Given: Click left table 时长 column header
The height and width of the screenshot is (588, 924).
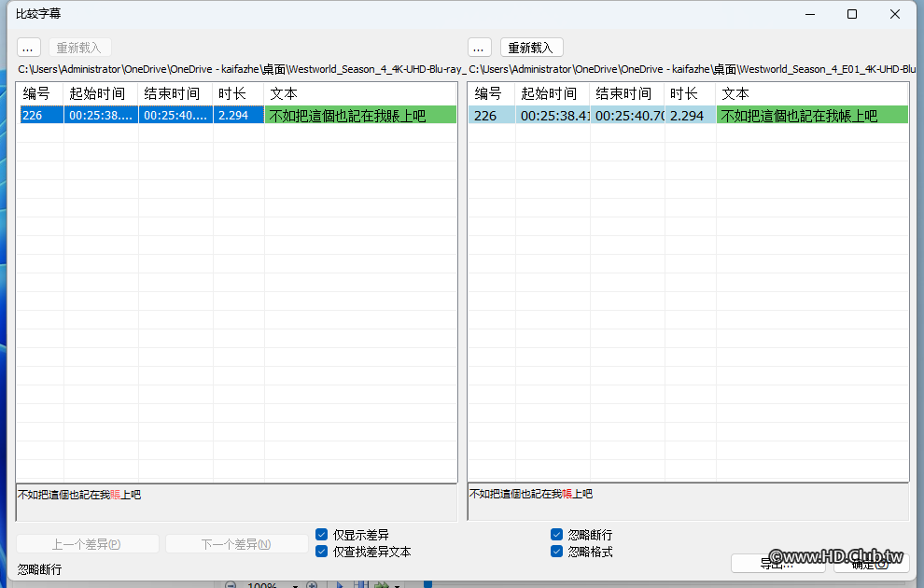Looking at the screenshot, I should pos(238,93).
